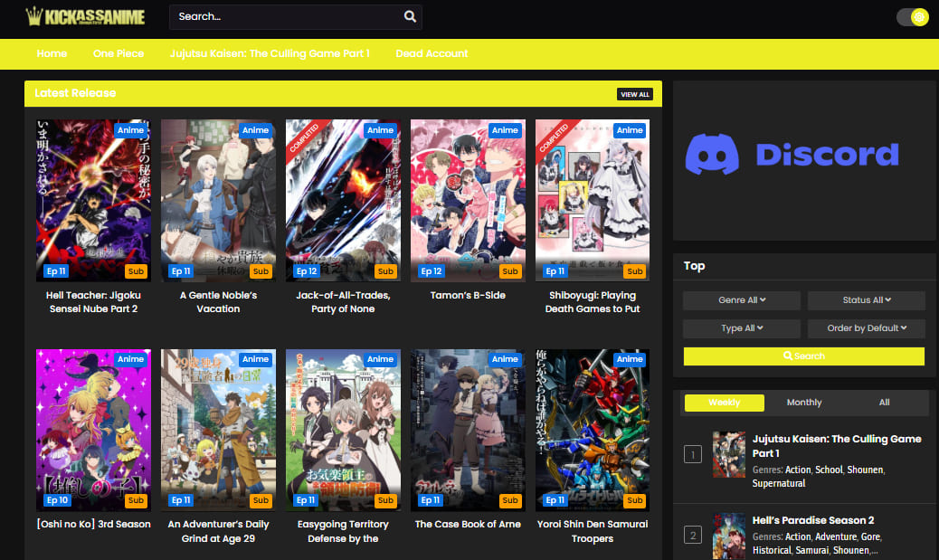Toggle the dark mode switch

click(912, 17)
